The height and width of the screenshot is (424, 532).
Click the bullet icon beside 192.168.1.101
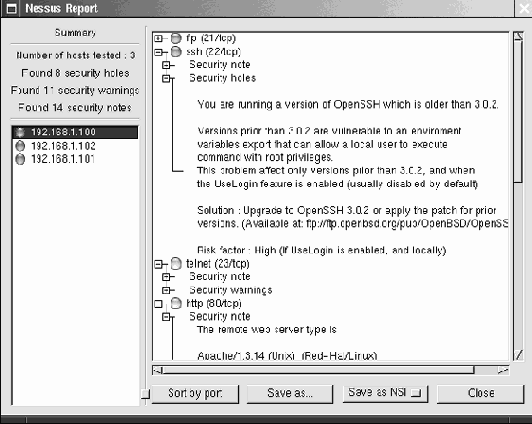click(x=20, y=159)
